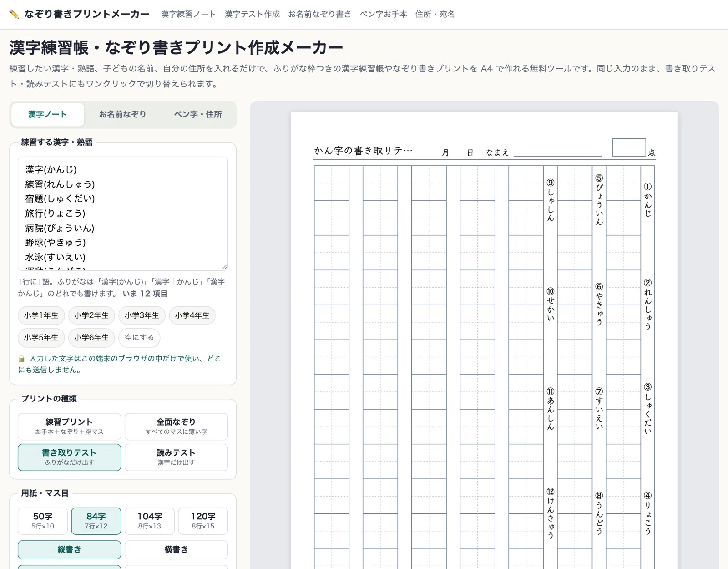The image size is (728, 569).
Task: Click ⑫けんきゅう reading in preview
Action: (x=551, y=513)
